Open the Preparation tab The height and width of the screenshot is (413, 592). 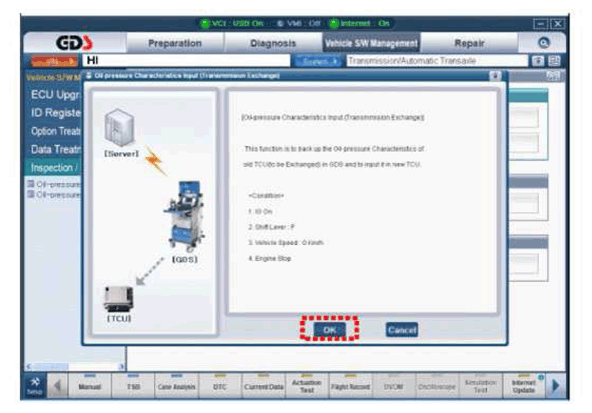click(x=175, y=43)
